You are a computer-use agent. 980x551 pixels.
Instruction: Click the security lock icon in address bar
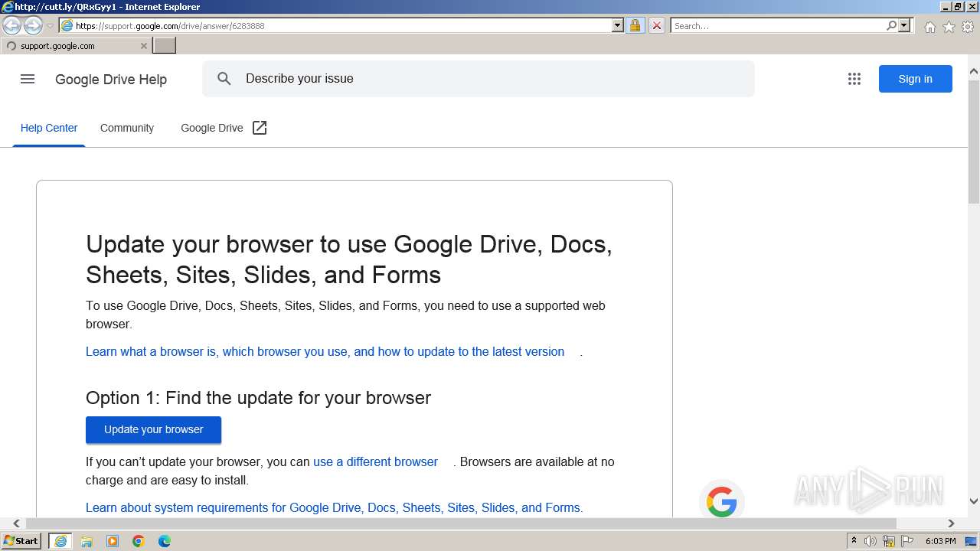635,25
